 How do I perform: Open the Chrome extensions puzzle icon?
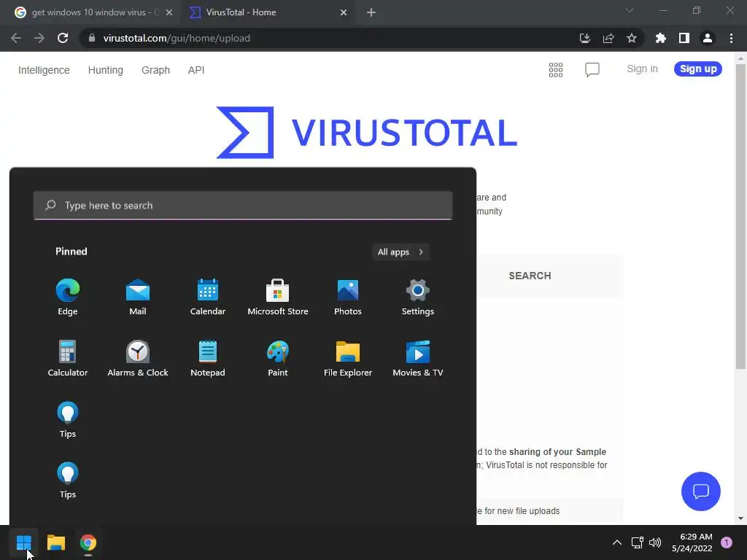click(661, 38)
